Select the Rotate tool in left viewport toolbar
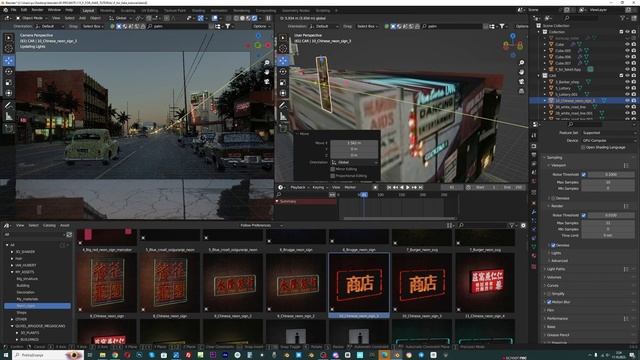Viewport: 640px width, 360px height. point(9,71)
